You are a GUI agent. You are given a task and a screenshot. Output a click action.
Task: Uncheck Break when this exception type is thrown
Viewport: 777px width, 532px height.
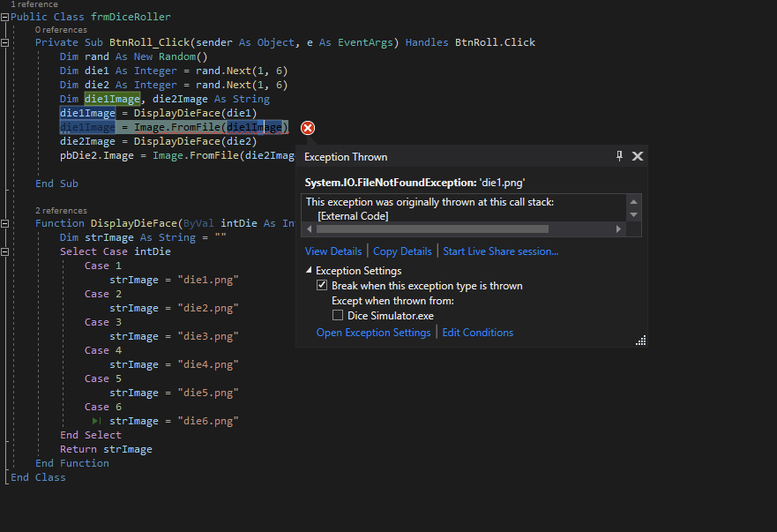(x=322, y=285)
